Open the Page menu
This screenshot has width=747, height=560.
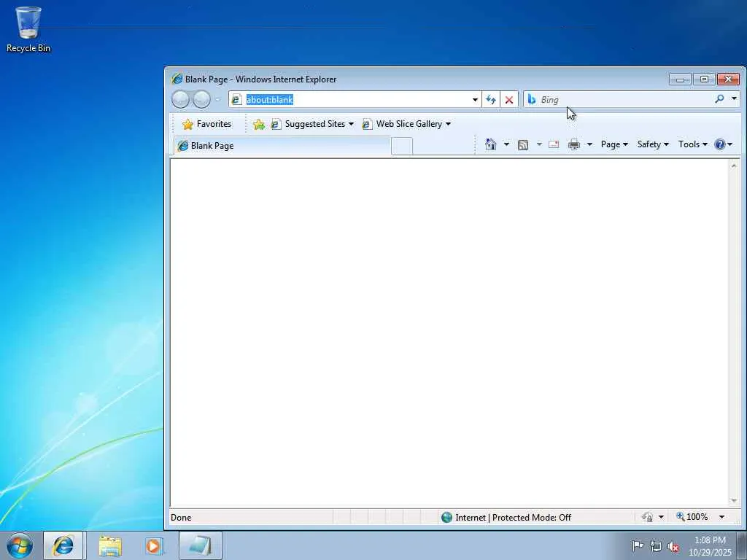tap(614, 144)
